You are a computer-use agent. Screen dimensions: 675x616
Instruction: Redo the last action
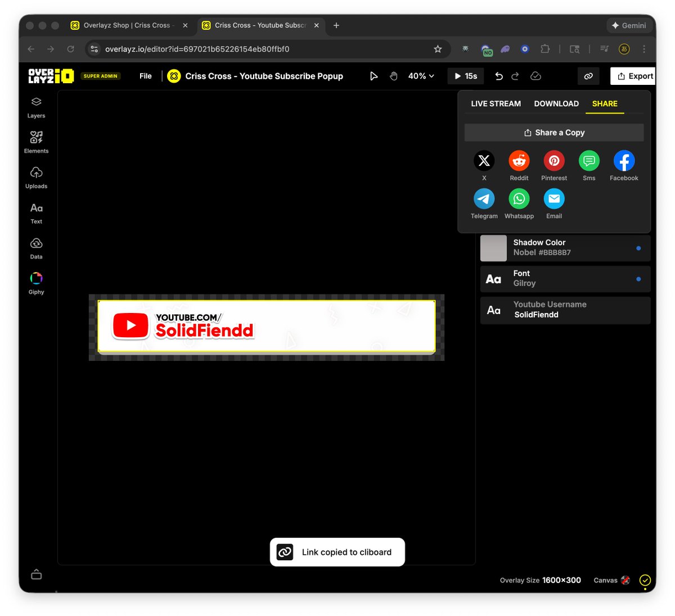pyautogui.click(x=515, y=76)
